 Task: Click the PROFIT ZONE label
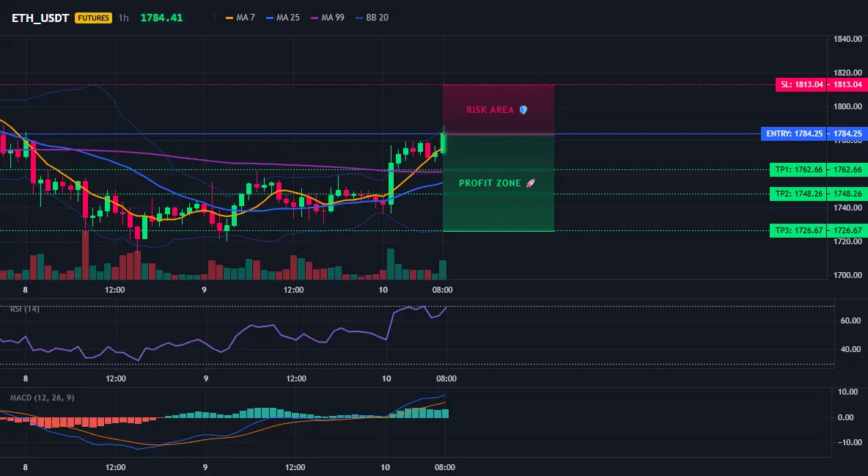[490, 183]
